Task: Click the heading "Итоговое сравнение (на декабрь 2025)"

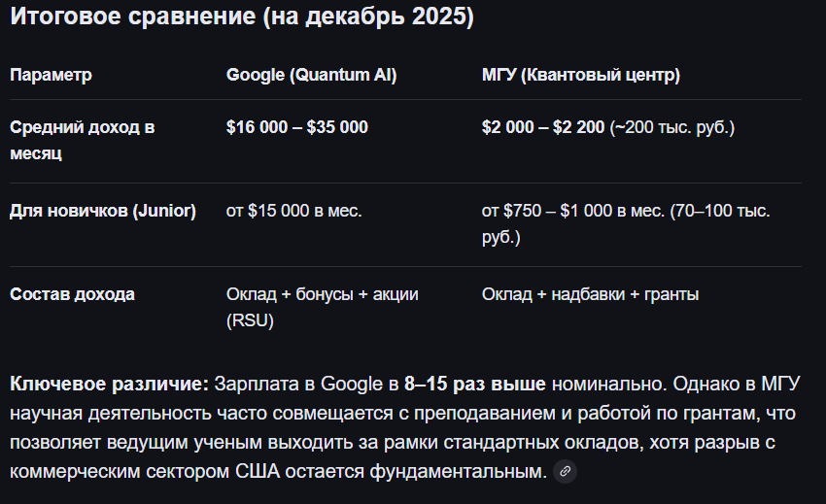Action: pyautogui.click(x=242, y=17)
